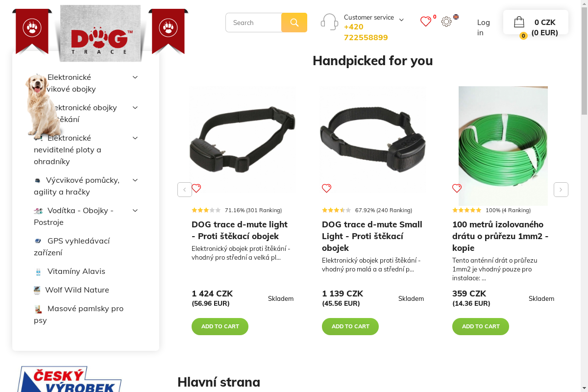This screenshot has width=588, height=392.
Task: Add d-mute light collar to wishlist
Action: click(196, 188)
